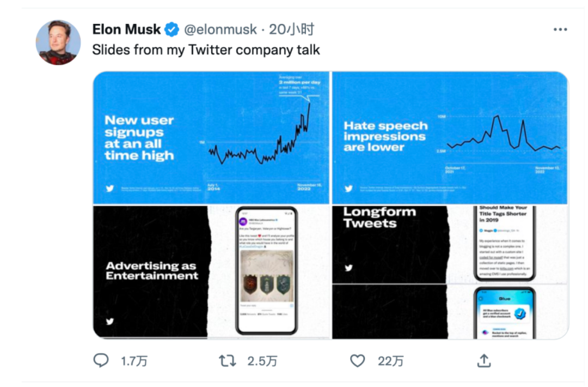This screenshot has height=387, width=588.
Task: Like the tweet with the heart icon
Action: [357, 360]
